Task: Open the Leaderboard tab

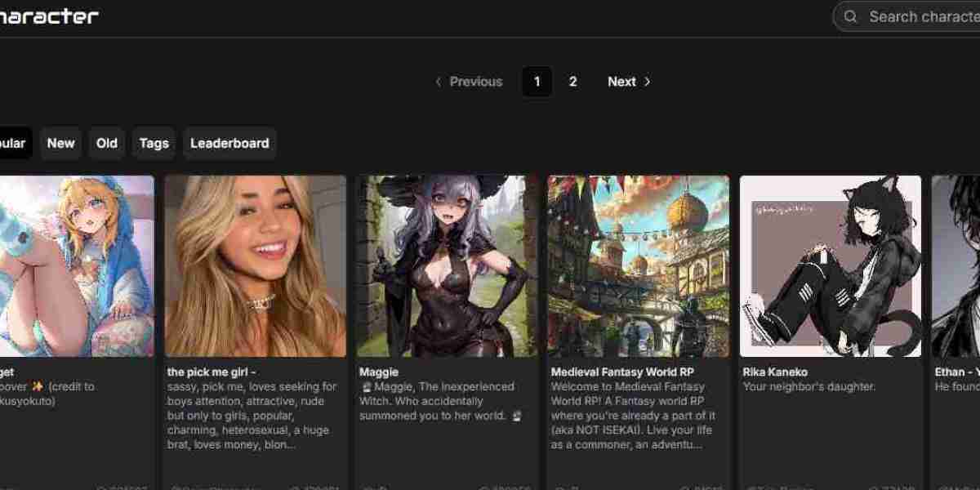Action: (x=229, y=143)
